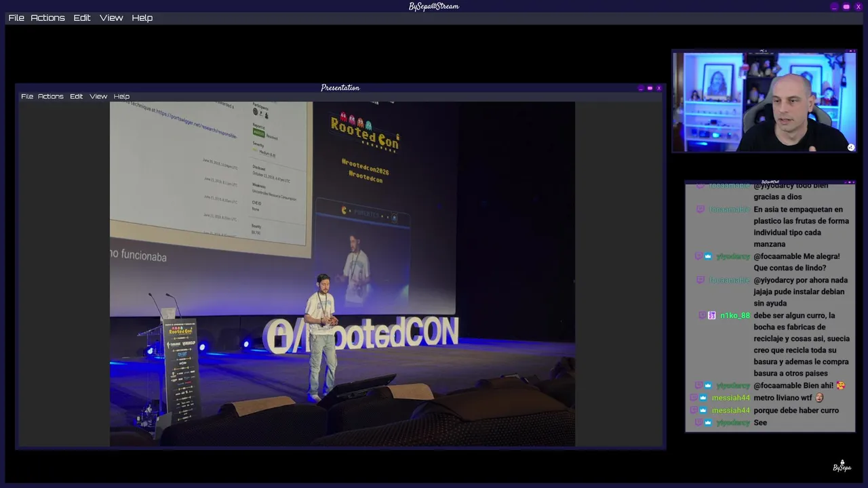This screenshot has height=488, width=868.
Task: Open the File menu in the Presentation window
Action: pos(27,96)
